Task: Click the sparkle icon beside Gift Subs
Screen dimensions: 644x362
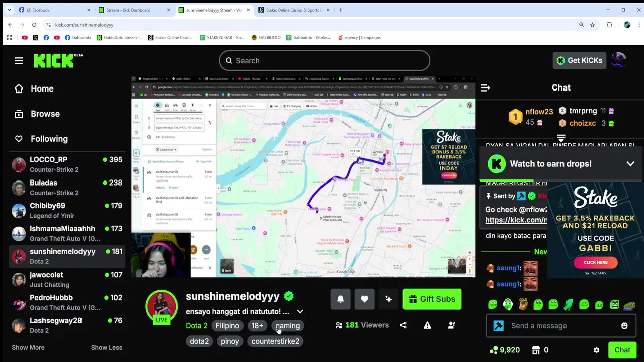Action: point(388,299)
